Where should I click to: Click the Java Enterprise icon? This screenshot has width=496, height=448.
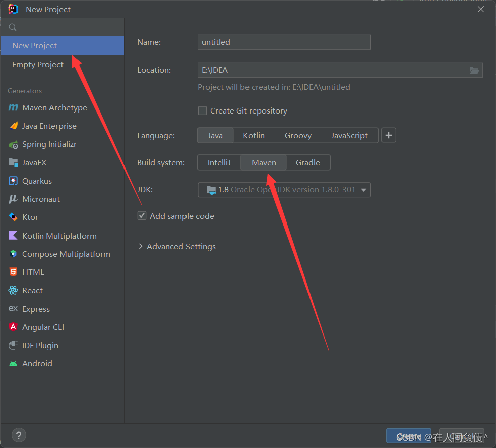[14, 126]
